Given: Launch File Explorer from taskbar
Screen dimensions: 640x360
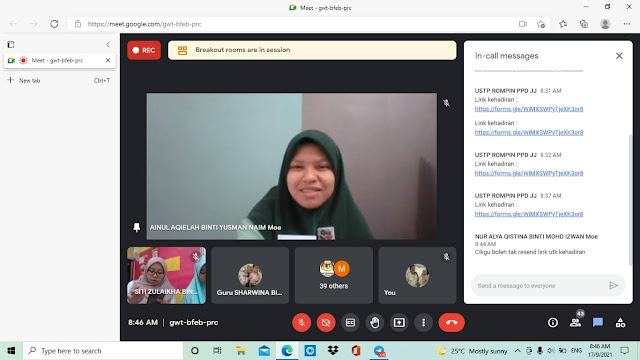Looking at the screenshot, I should click(x=241, y=351).
